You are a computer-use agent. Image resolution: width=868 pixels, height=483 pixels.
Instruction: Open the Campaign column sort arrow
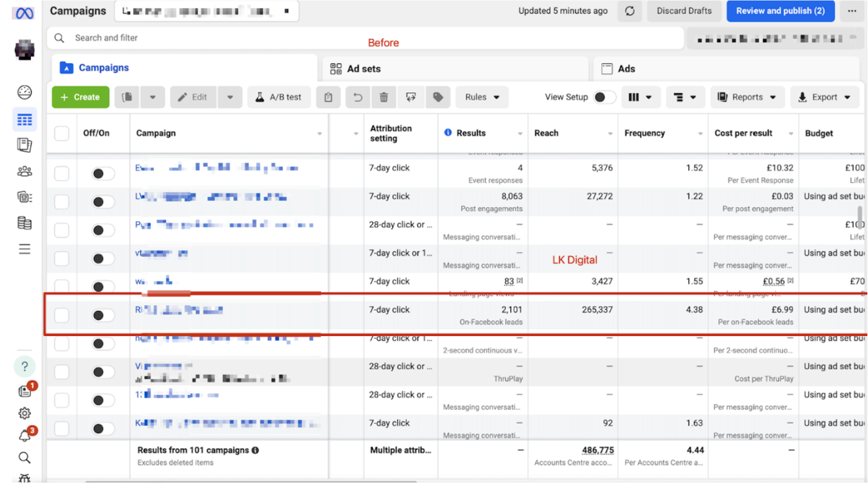(320, 134)
